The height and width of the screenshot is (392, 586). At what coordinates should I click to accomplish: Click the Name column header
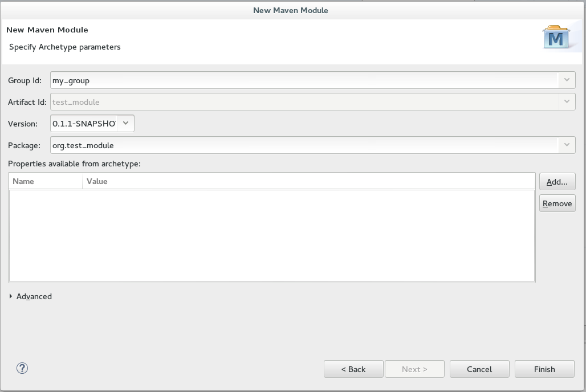pyautogui.click(x=46, y=181)
